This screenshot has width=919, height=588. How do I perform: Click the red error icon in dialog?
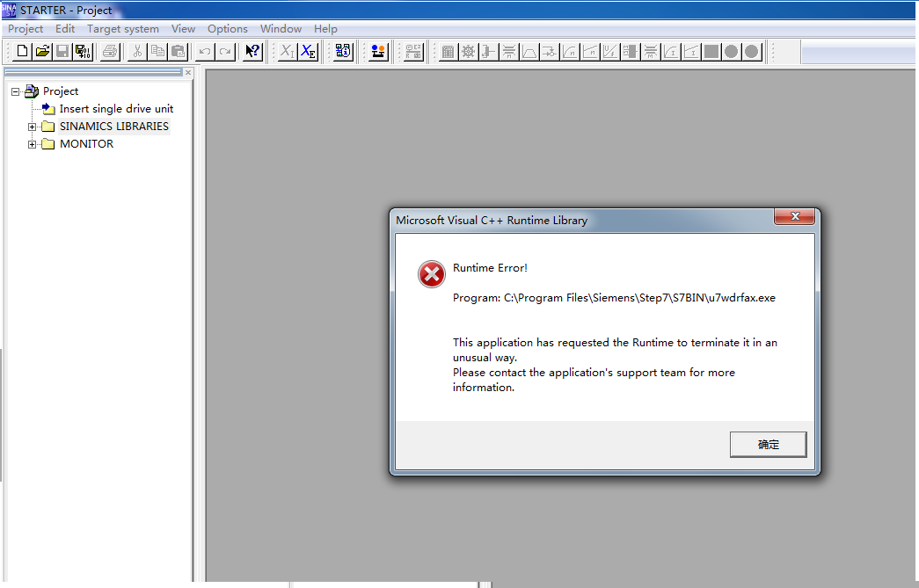[x=431, y=275]
